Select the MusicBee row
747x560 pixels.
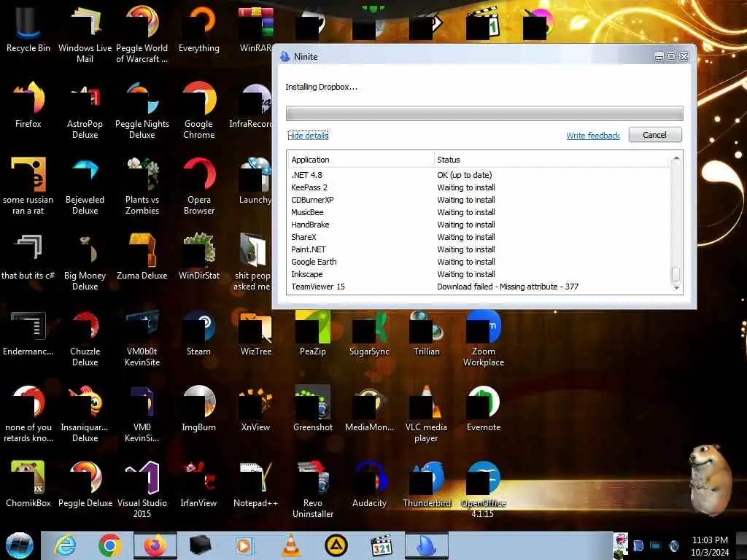coord(479,212)
